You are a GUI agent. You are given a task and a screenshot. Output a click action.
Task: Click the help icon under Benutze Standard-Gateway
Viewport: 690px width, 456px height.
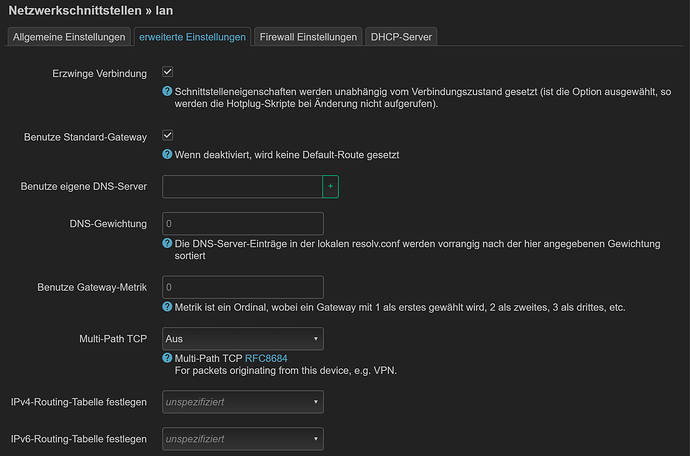point(167,155)
